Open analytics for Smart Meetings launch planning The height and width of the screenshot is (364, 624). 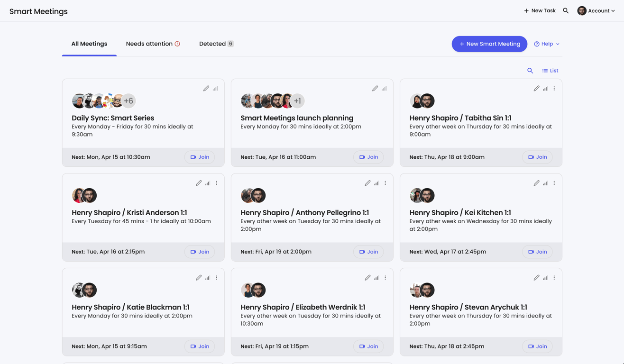[x=384, y=88]
